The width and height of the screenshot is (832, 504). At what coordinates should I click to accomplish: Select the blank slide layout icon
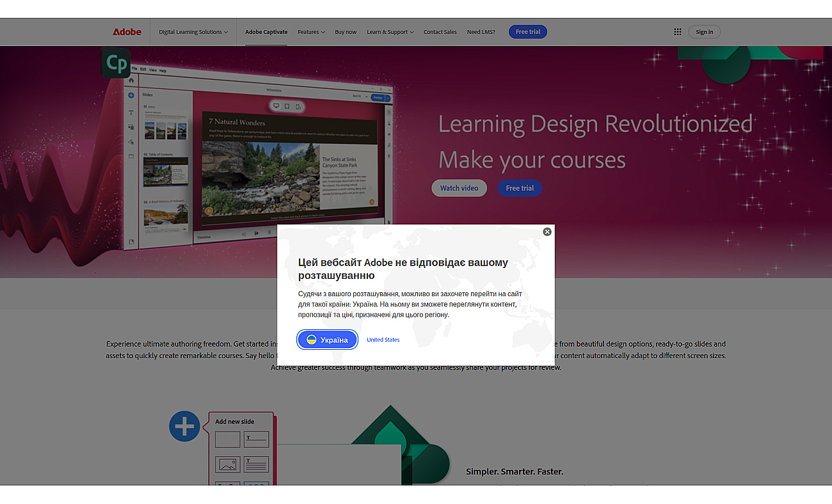click(x=227, y=439)
